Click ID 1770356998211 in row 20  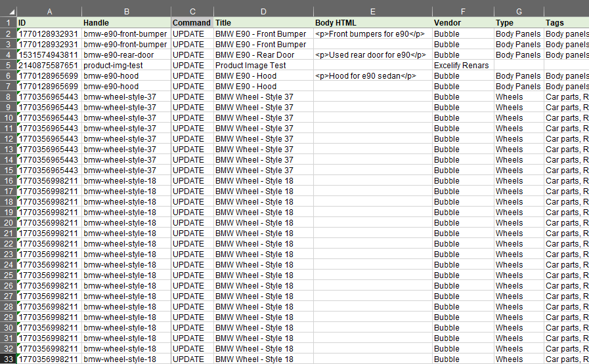click(49, 223)
